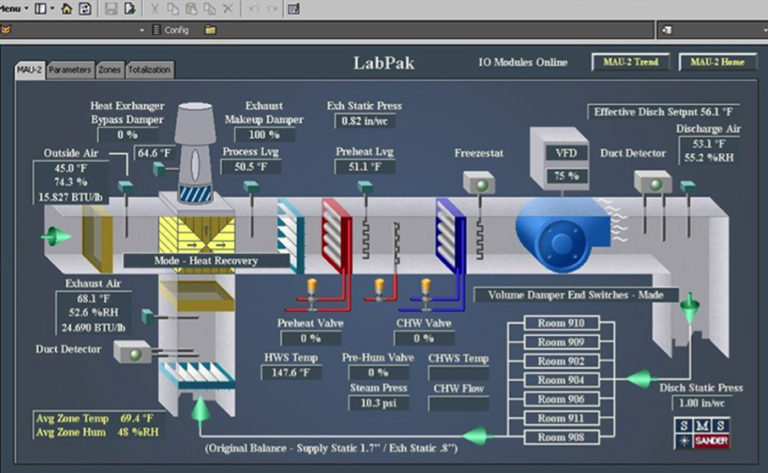This screenshot has width=768, height=473.
Task: Click the VFD 75 % speed value
Action: pos(567,176)
